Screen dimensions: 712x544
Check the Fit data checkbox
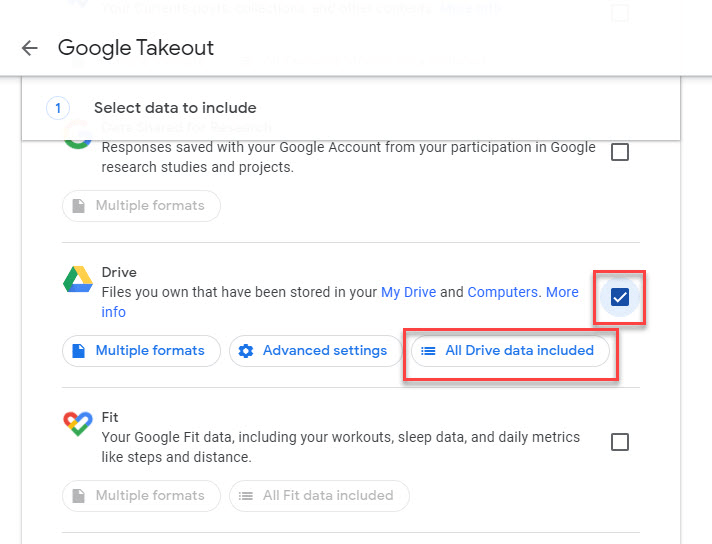pyautogui.click(x=620, y=442)
